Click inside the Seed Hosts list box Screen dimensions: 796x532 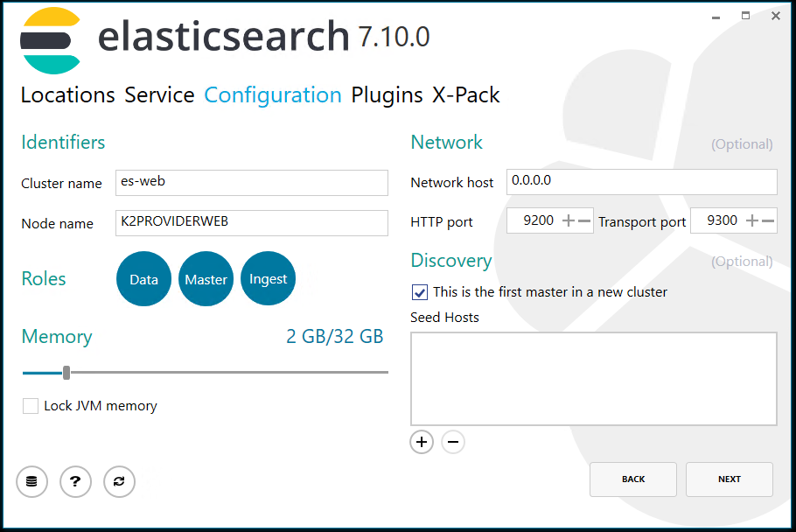tap(593, 379)
